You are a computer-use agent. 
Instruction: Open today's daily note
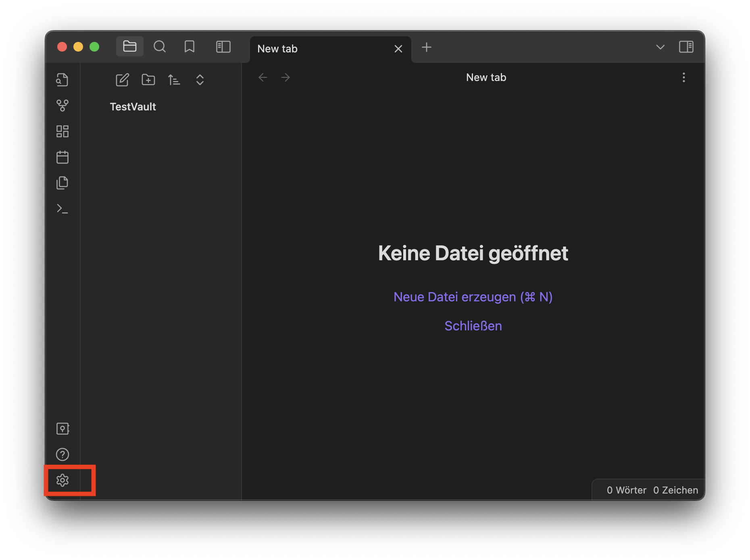click(x=62, y=157)
